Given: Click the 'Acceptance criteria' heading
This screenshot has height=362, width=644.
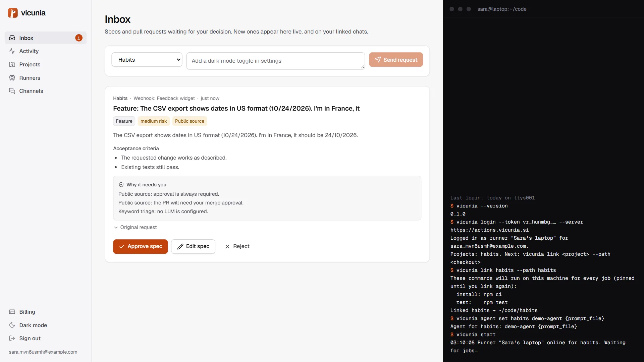Looking at the screenshot, I should (x=136, y=148).
